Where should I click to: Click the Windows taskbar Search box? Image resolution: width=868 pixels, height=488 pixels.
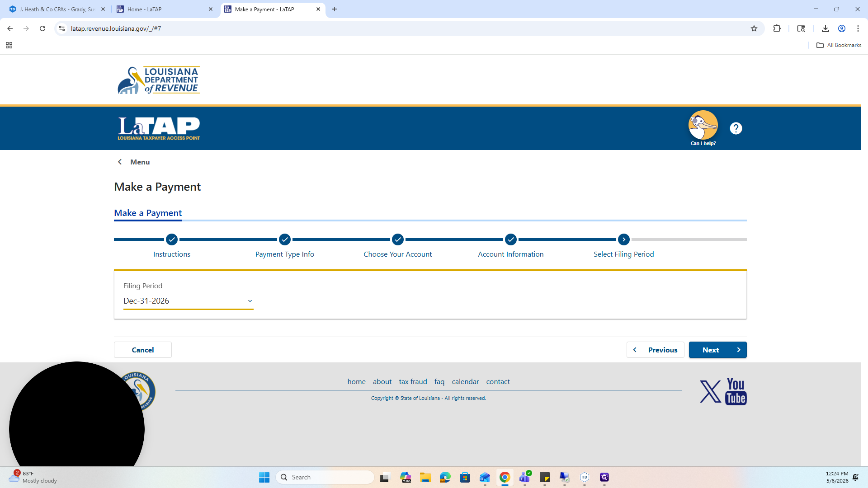point(325,477)
